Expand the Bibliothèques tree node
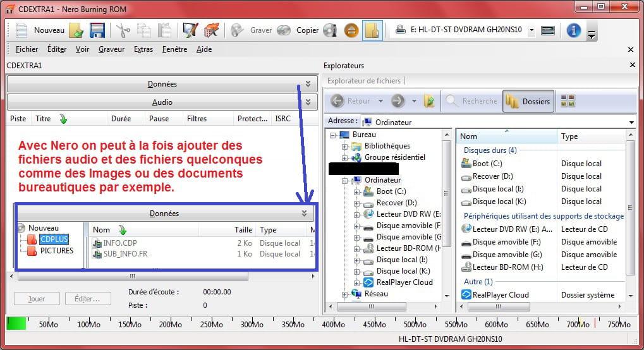644x350 pixels. (344, 147)
